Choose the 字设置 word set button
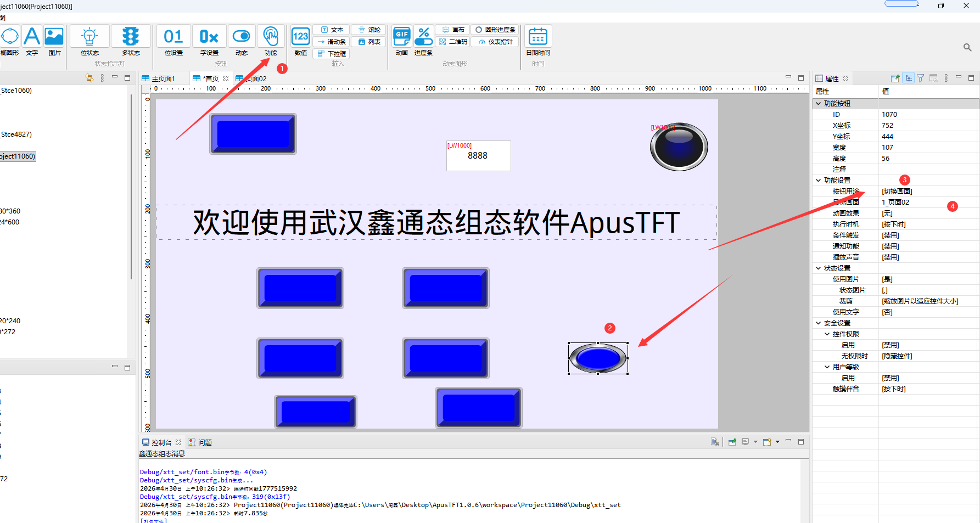The height and width of the screenshot is (523, 980). point(209,41)
